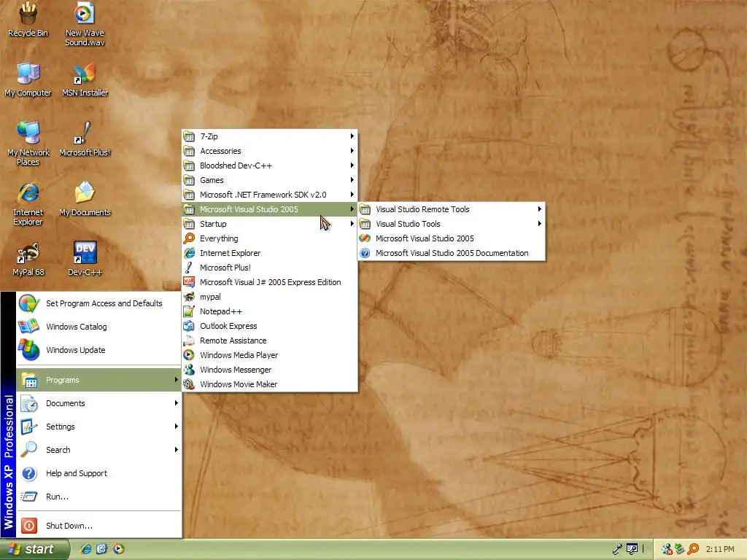Launch Windows Messenger from Programs menu
Screen dimensions: 747x560
[x=270, y=370]
